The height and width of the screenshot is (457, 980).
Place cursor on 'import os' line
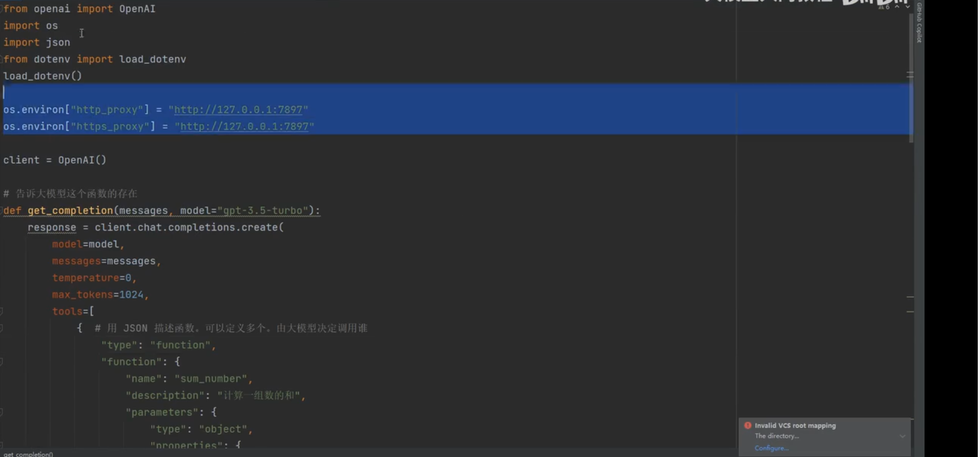click(x=31, y=25)
